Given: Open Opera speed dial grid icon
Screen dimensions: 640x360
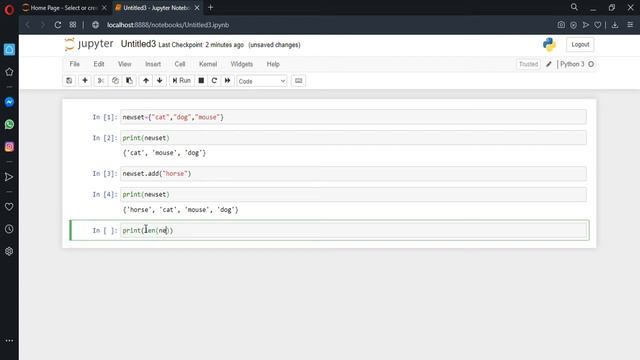Looking at the screenshot, I should [x=73, y=25].
